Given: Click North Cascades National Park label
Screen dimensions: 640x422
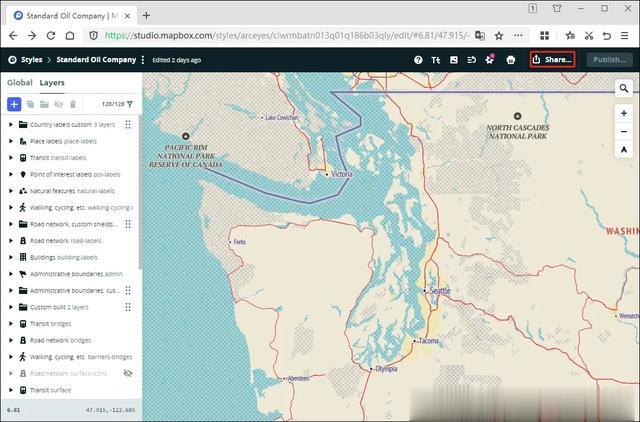Looking at the screenshot, I should 518,131.
